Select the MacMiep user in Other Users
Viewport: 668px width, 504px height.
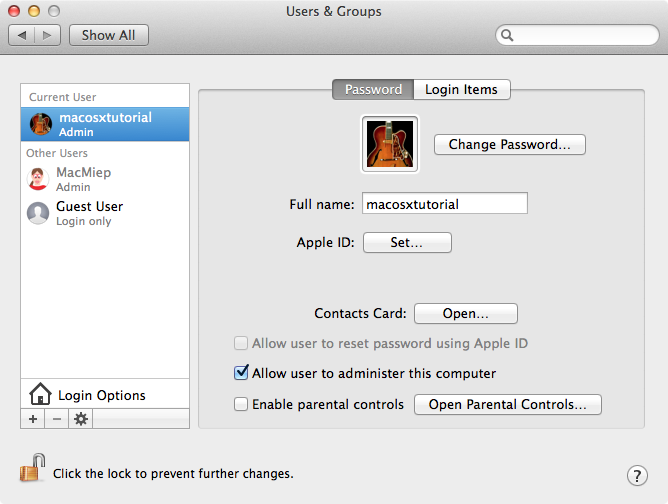(x=105, y=179)
